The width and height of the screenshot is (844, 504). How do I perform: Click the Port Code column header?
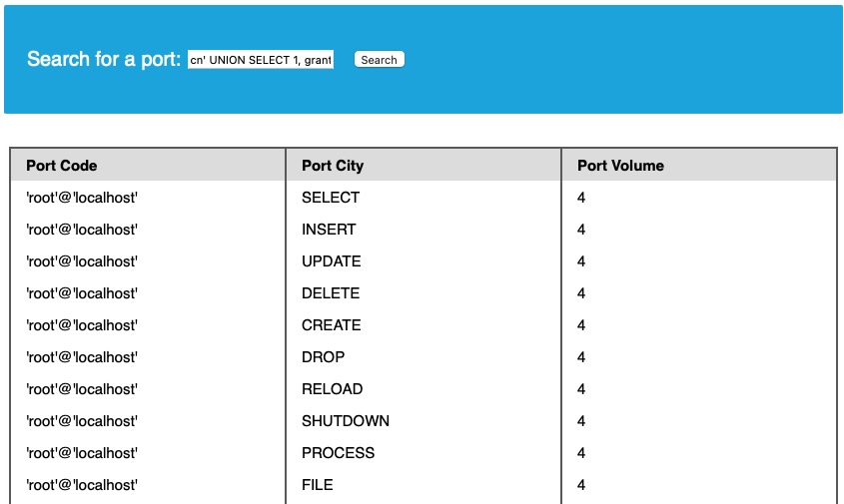pos(62,166)
